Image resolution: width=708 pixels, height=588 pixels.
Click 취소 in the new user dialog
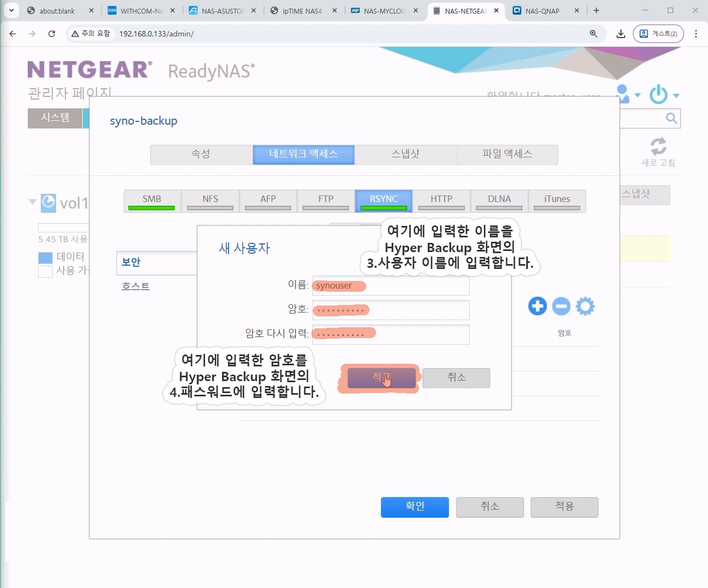(x=456, y=378)
